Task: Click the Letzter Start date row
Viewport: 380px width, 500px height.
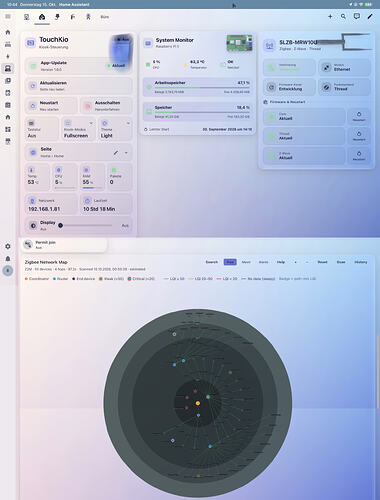Action: coord(198,129)
